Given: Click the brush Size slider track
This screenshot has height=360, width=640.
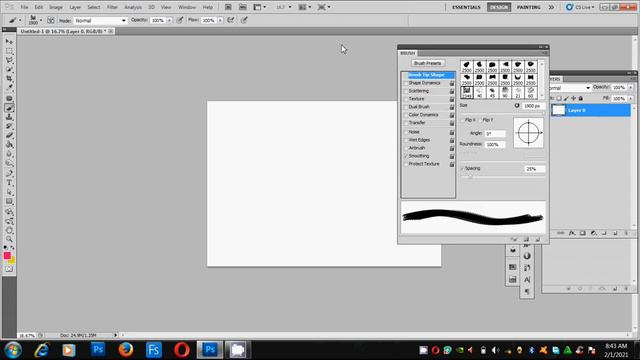Looking at the screenshot, I should tap(503, 113).
